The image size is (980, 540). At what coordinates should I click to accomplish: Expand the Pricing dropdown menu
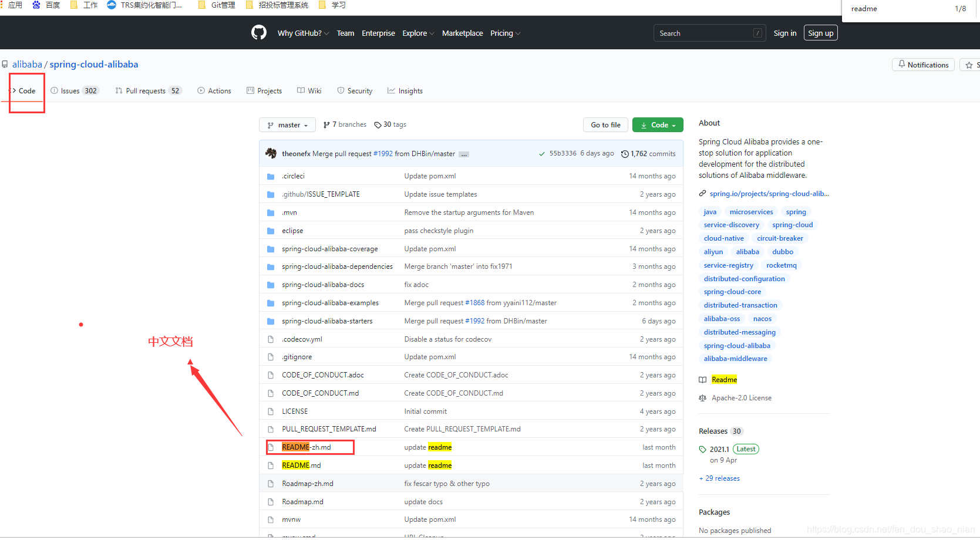(505, 33)
